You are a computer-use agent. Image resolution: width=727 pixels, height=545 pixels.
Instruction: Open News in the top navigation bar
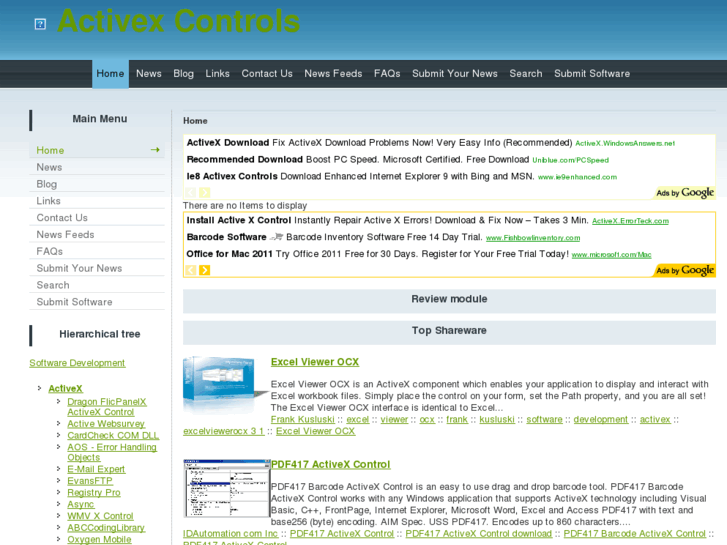(149, 74)
